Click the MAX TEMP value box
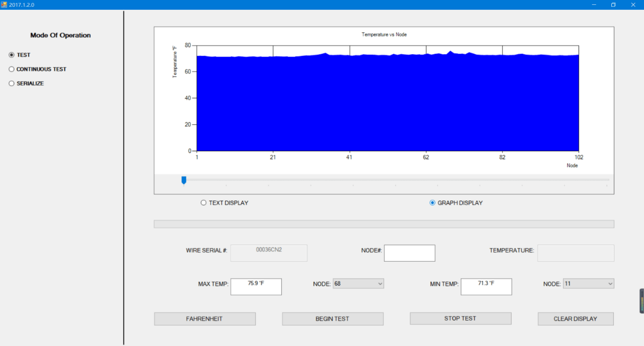 point(256,287)
